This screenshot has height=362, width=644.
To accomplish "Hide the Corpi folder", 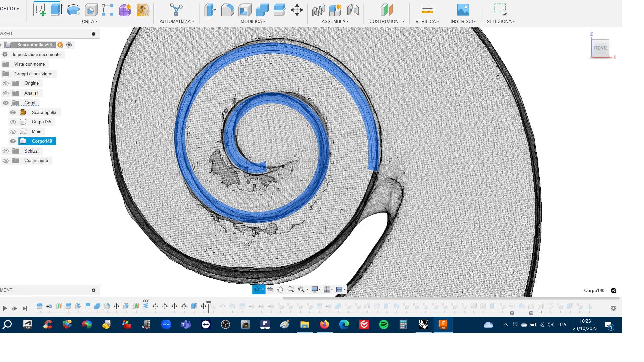I will click(6, 103).
